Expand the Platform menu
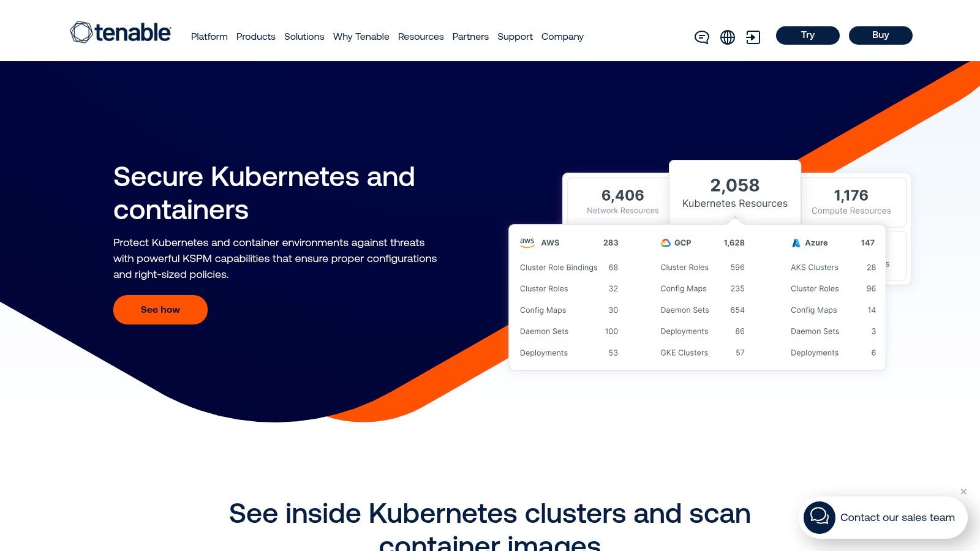 pos(209,37)
